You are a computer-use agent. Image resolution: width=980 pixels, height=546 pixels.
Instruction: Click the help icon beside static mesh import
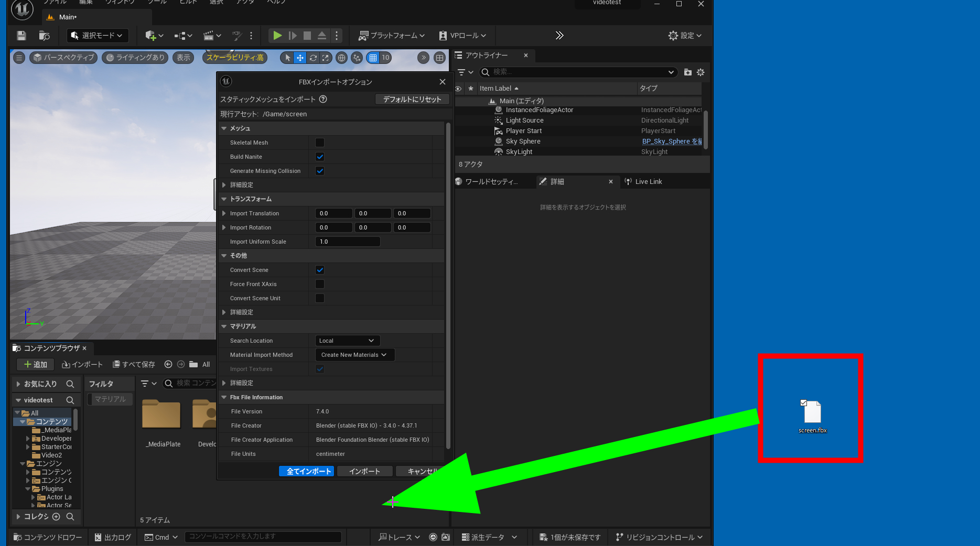[x=323, y=100]
